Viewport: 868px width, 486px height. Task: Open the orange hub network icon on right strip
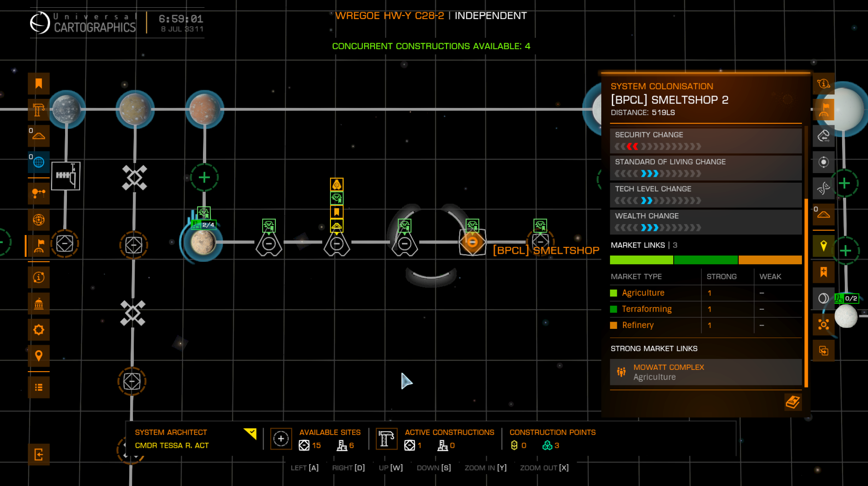click(823, 324)
